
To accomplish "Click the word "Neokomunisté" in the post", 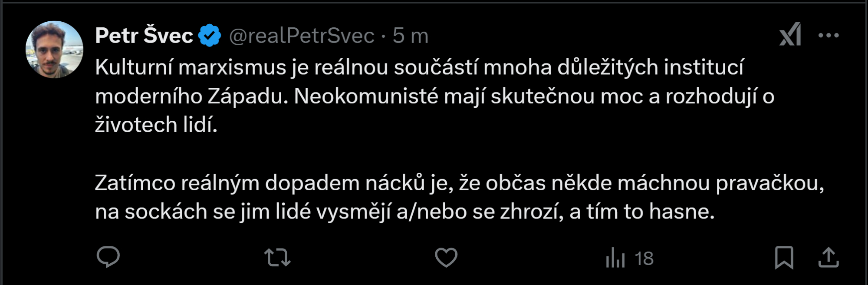I will tap(366, 96).
